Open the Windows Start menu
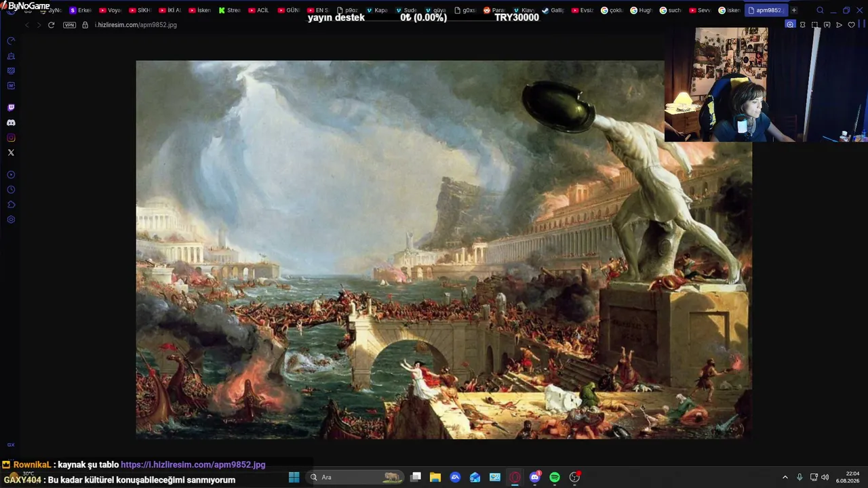 click(x=294, y=477)
